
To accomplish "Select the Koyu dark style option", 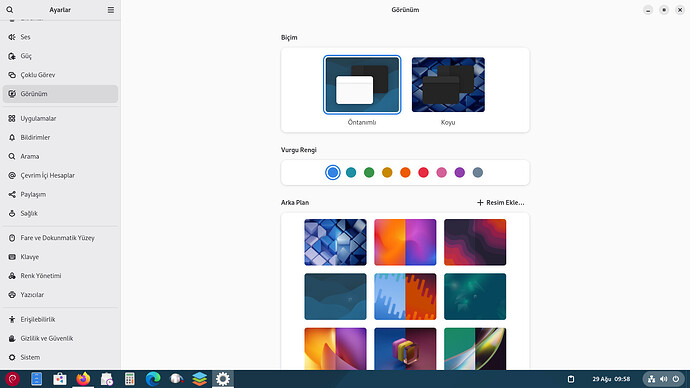I will [448, 91].
